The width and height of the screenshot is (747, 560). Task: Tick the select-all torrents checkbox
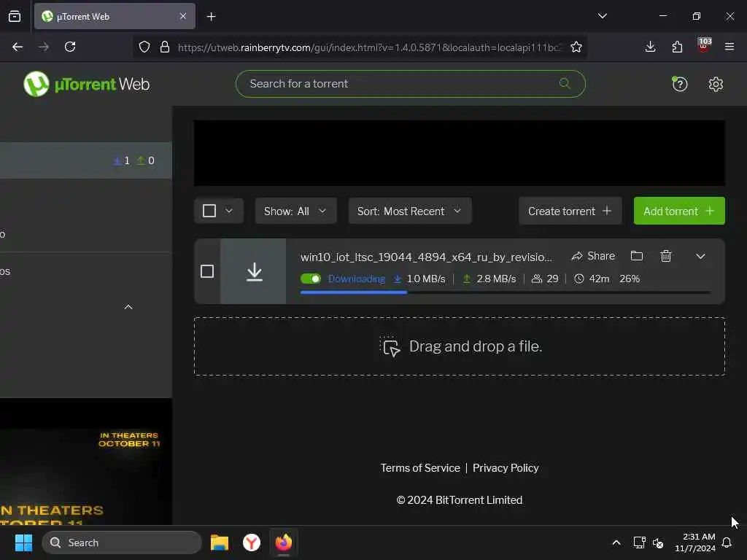point(209,211)
